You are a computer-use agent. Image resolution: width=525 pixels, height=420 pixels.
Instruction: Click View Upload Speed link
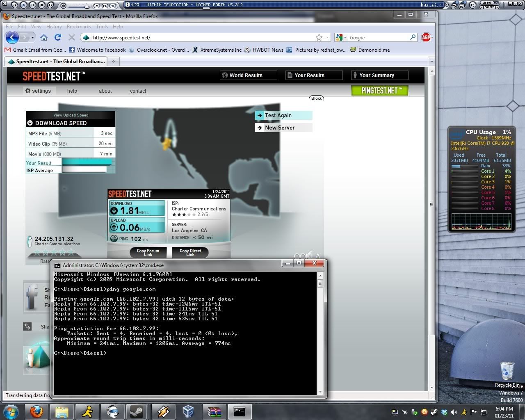click(x=71, y=115)
